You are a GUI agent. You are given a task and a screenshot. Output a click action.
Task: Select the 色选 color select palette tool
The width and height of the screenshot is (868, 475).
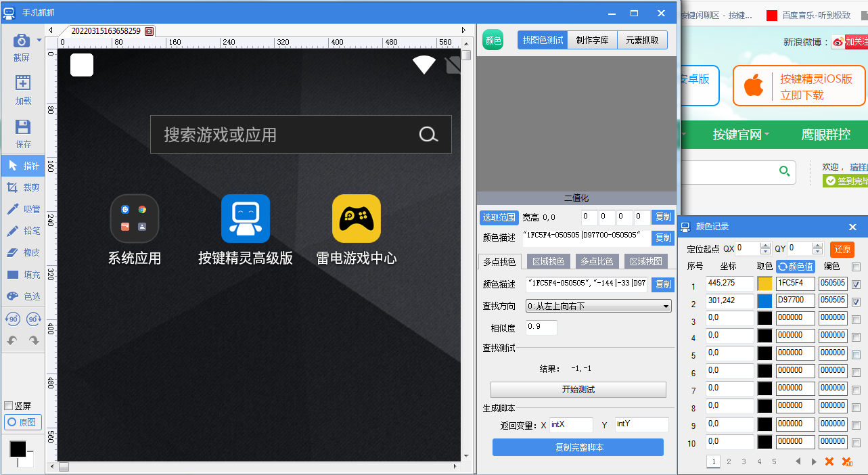pos(23,296)
